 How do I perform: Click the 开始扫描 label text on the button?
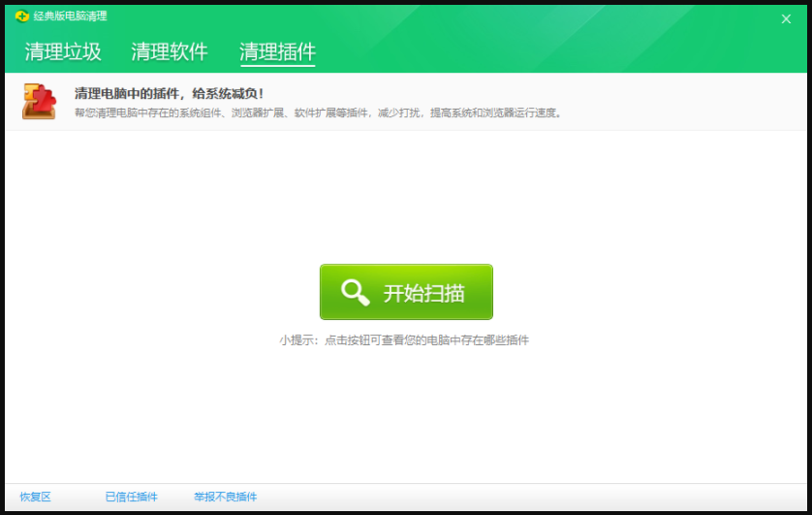click(423, 293)
